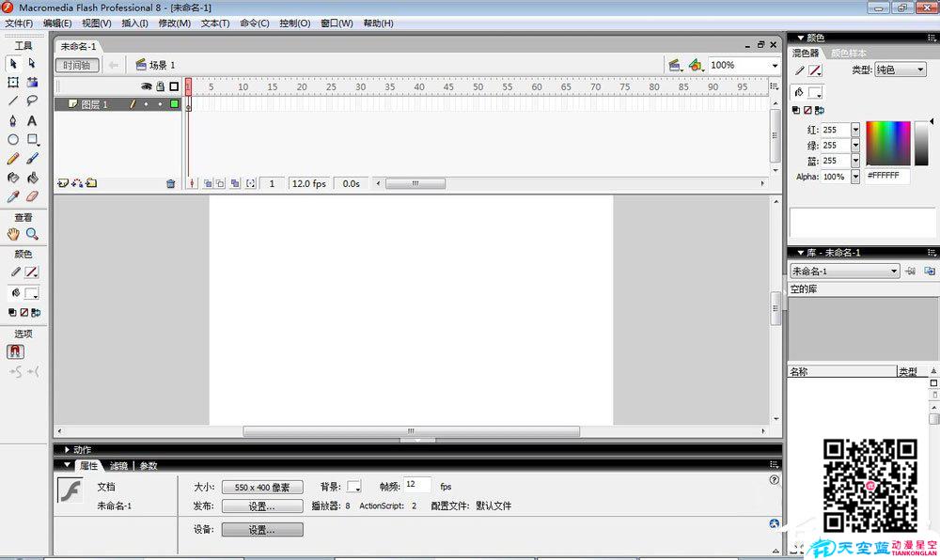Image resolution: width=940 pixels, height=560 pixels.
Task: Click the help question mark icon
Action: 774,480
